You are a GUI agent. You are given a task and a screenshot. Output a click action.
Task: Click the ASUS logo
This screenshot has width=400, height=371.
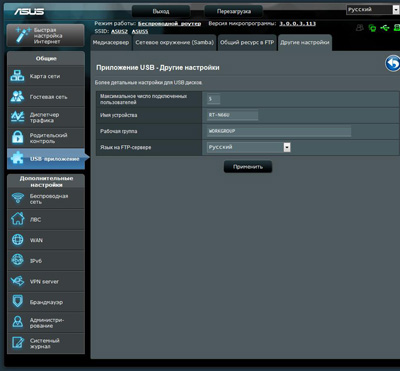[29, 12]
